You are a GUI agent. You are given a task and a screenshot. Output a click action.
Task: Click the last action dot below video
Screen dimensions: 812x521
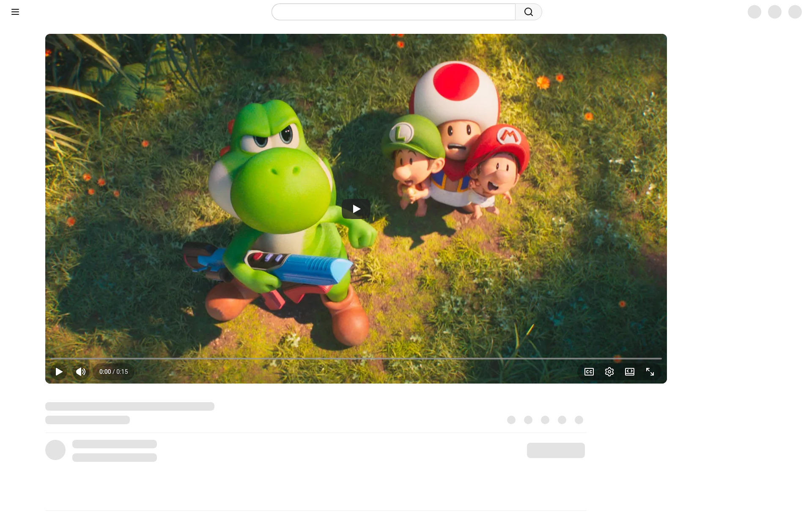tap(579, 420)
